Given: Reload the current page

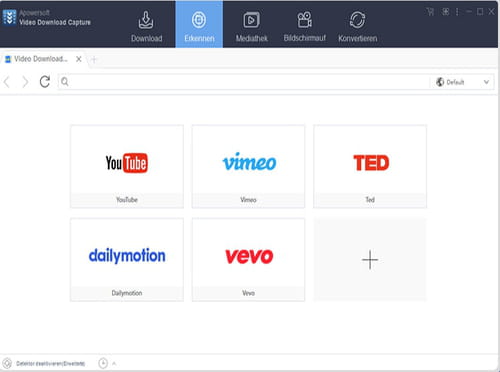Looking at the screenshot, I should tap(45, 82).
